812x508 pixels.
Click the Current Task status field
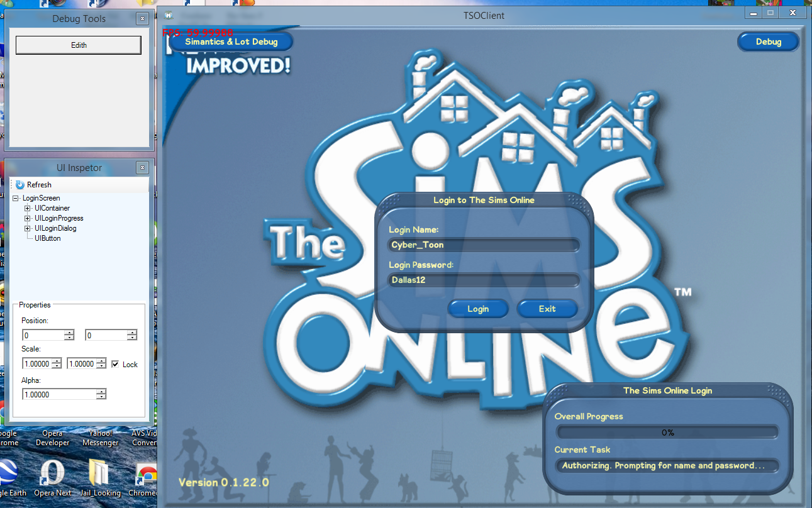click(667, 466)
